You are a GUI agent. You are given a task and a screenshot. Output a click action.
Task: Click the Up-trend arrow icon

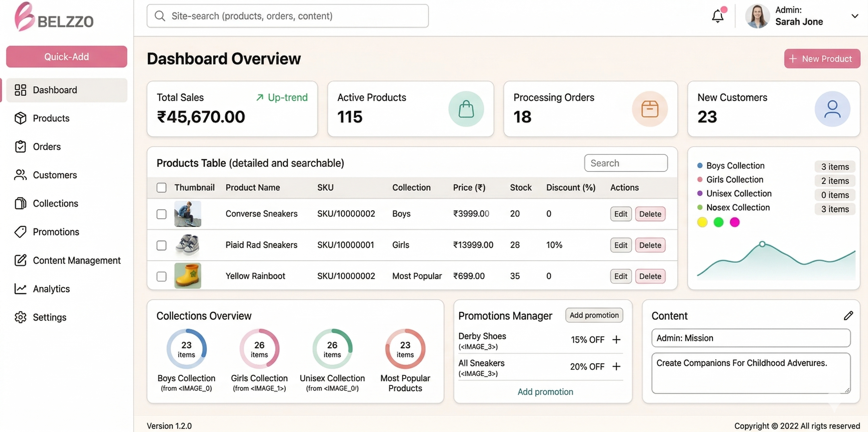(x=260, y=97)
